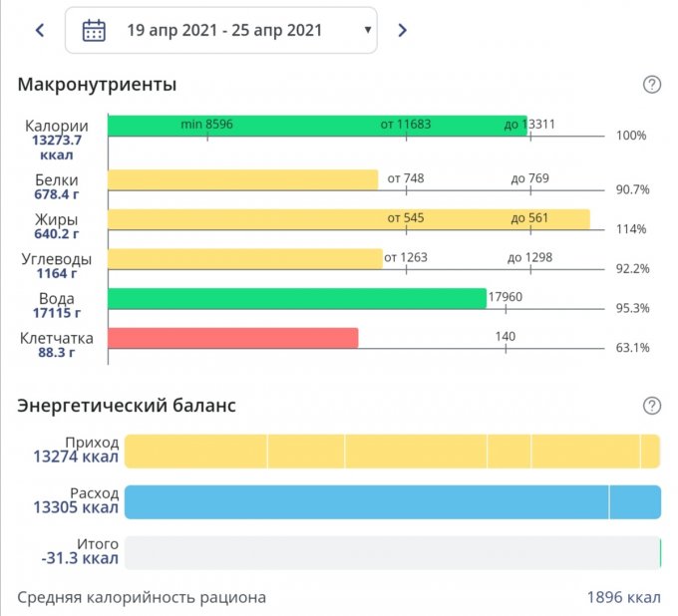The width and height of the screenshot is (678, 616).
Task: Go to next week with right arrow
Action: [402, 30]
